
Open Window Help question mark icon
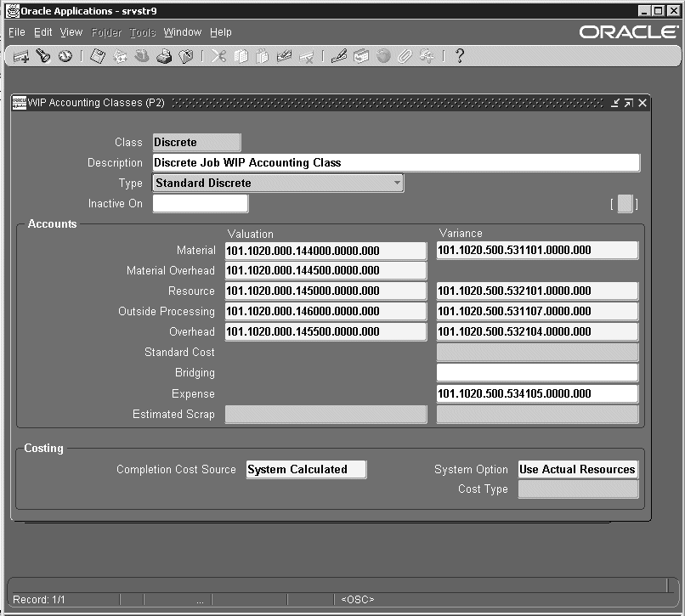(x=459, y=56)
